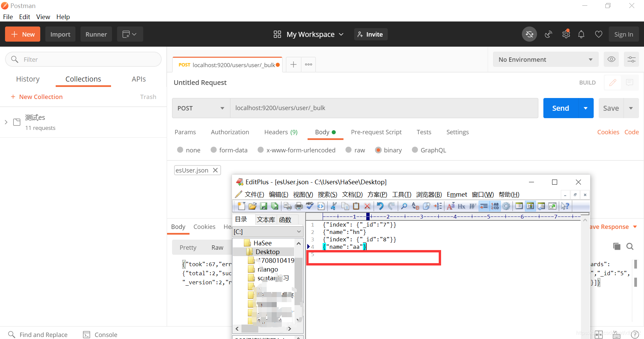Image resolution: width=644 pixels, height=339 pixels.
Task: Click New Collection link
Action: pyautogui.click(x=37, y=97)
